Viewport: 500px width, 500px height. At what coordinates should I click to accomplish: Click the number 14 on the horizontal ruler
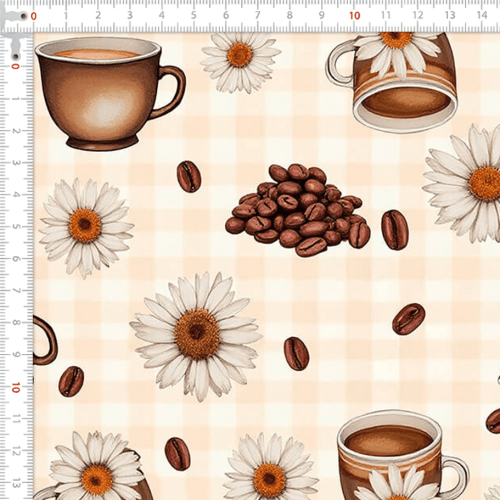point(482,15)
